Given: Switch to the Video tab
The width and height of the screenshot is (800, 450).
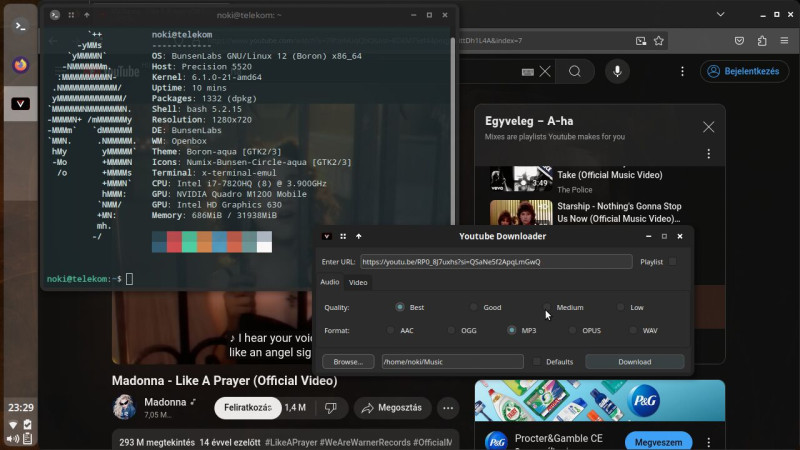Looking at the screenshot, I should (358, 282).
